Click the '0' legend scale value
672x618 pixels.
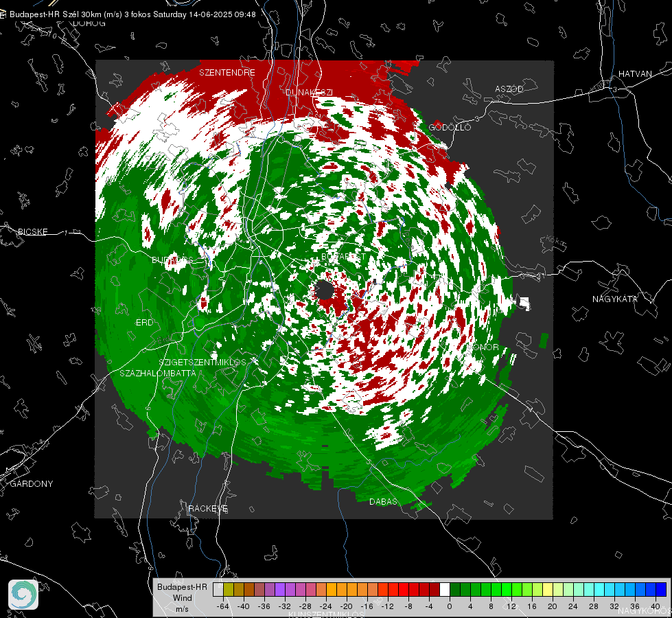coord(449,606)
